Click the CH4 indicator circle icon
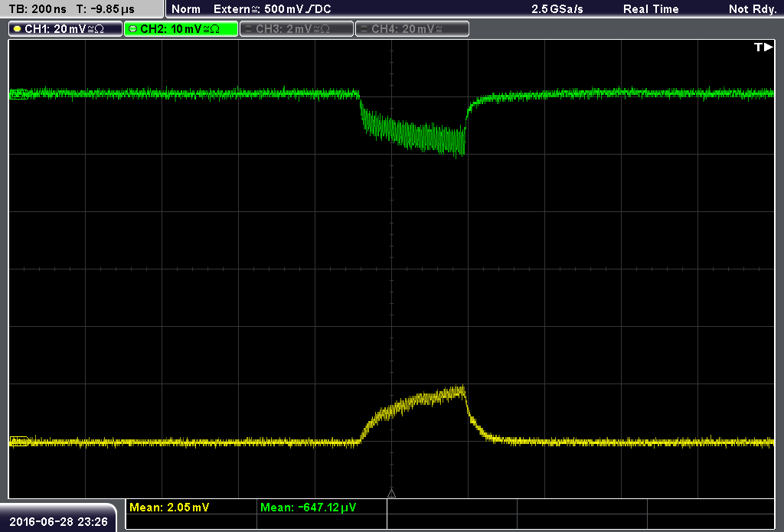 coord(364,29)
